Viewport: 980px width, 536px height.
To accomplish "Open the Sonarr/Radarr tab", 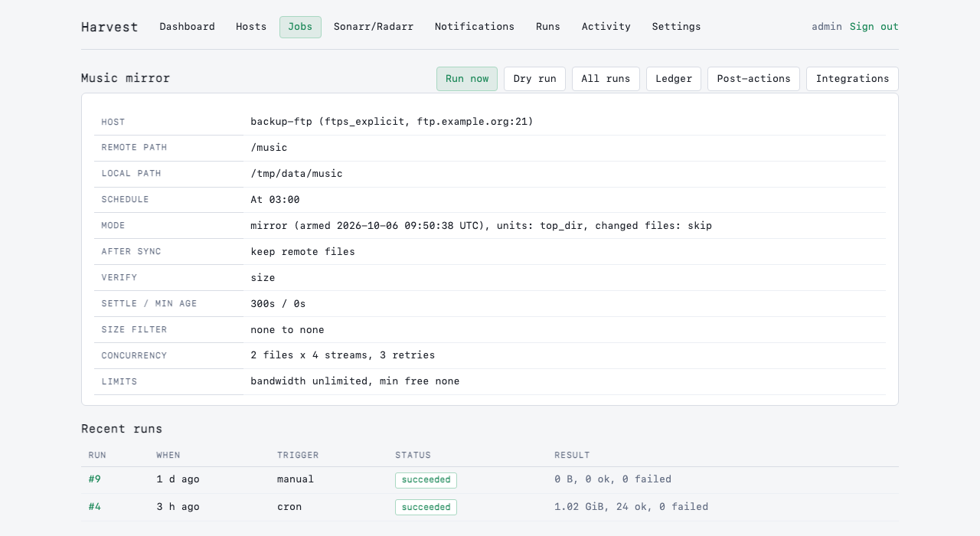I will [x=374, y=27].
